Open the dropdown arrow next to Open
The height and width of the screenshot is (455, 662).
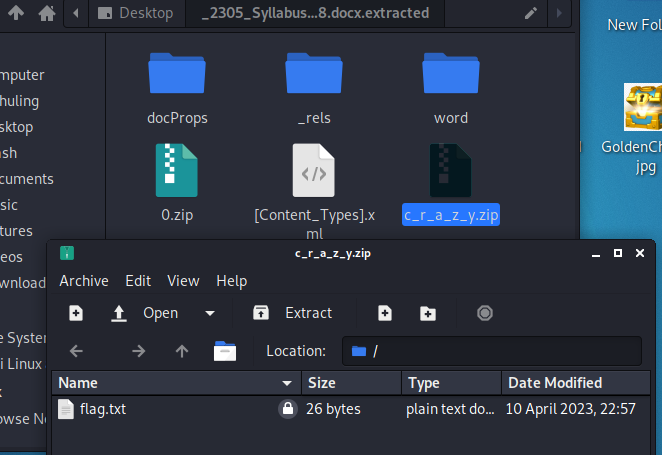(210, 313)
